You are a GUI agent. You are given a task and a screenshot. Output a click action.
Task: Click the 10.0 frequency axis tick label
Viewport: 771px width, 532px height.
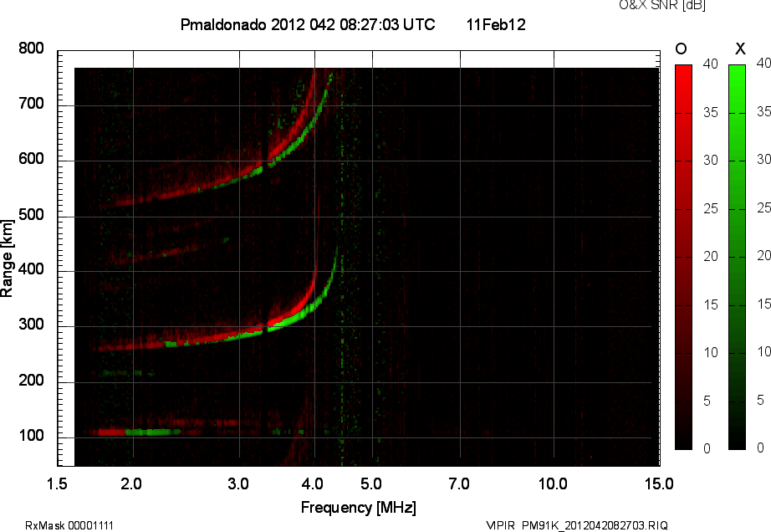(553, 483)
